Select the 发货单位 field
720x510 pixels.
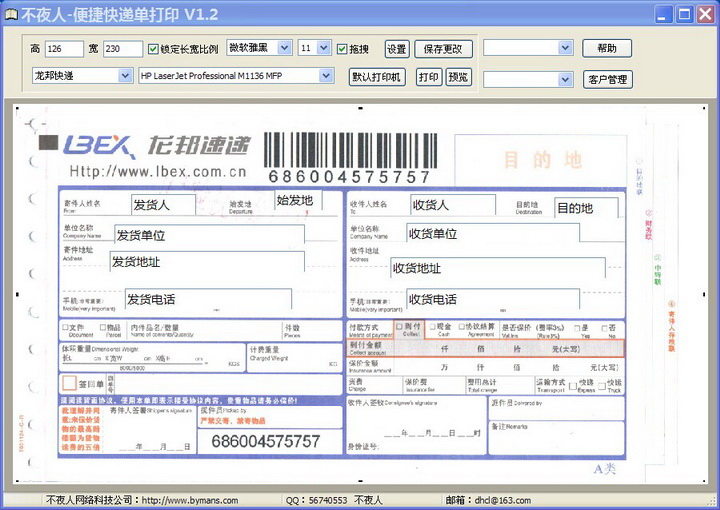(x=209, y=235)
